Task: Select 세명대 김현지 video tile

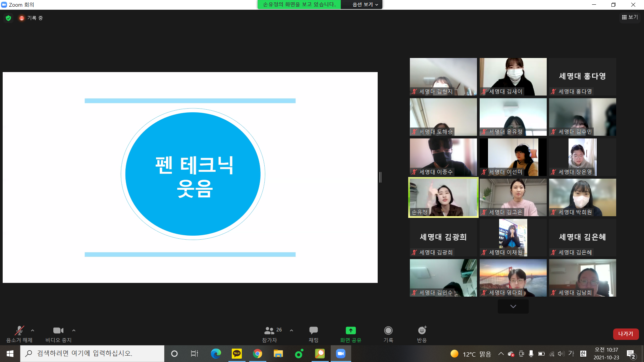Action: click(443, 77)
